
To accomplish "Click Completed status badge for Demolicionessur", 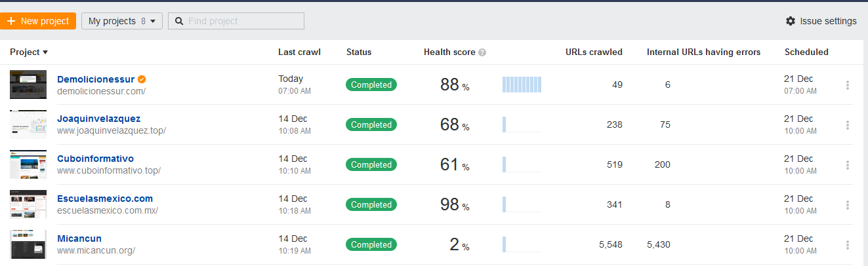I will point(371,85).
